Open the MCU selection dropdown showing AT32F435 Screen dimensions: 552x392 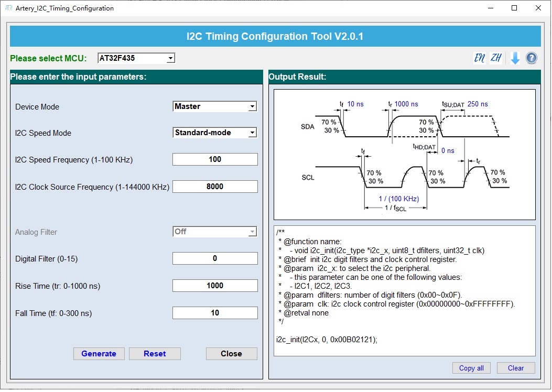click(x=136, y=58)
